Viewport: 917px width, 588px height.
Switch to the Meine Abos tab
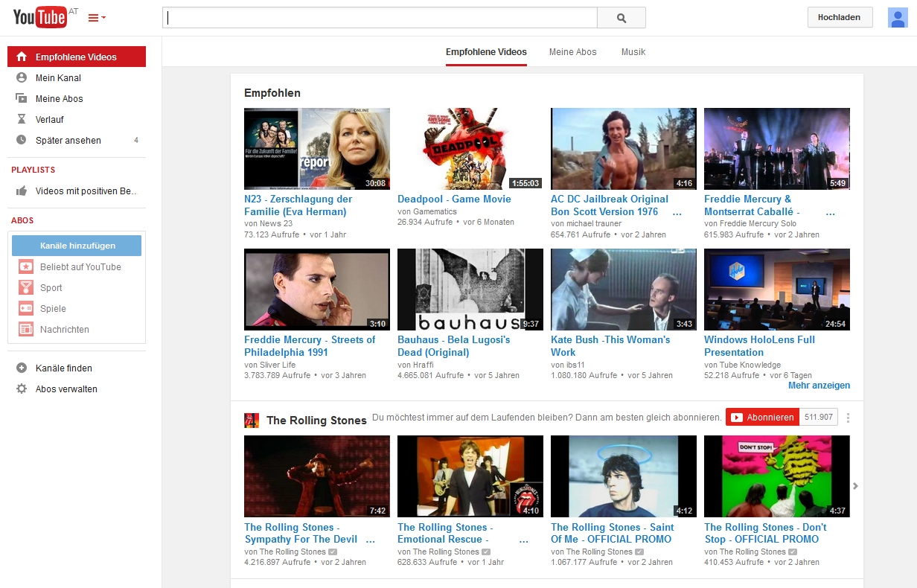coord(573,52)
